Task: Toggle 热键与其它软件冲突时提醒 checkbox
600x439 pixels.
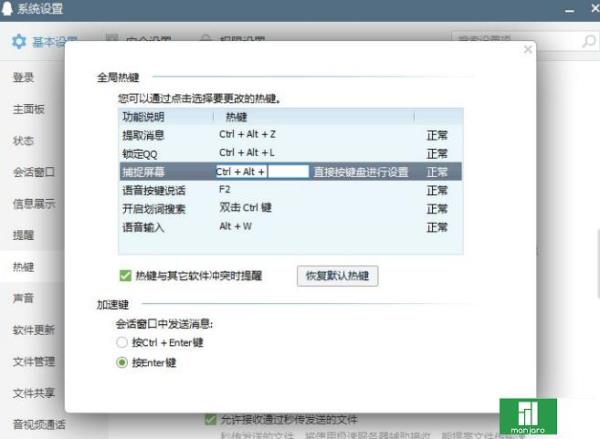Action: click(126, 276)
